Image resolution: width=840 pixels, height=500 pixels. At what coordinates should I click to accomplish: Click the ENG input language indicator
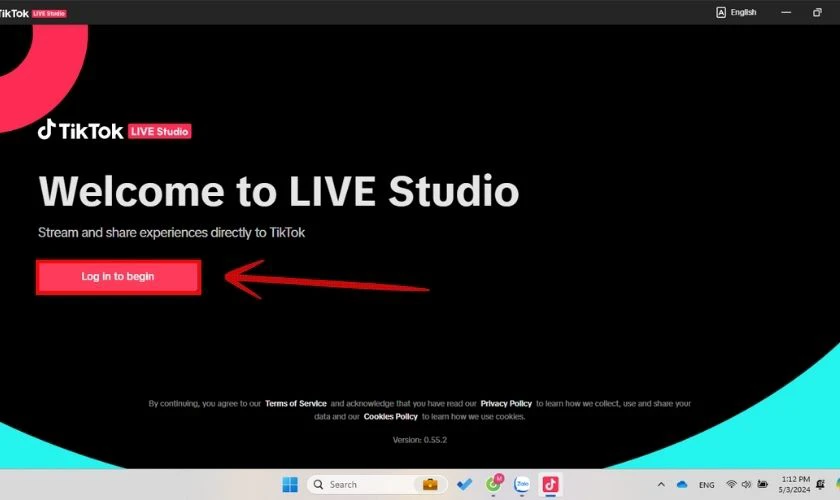[707, 485]
